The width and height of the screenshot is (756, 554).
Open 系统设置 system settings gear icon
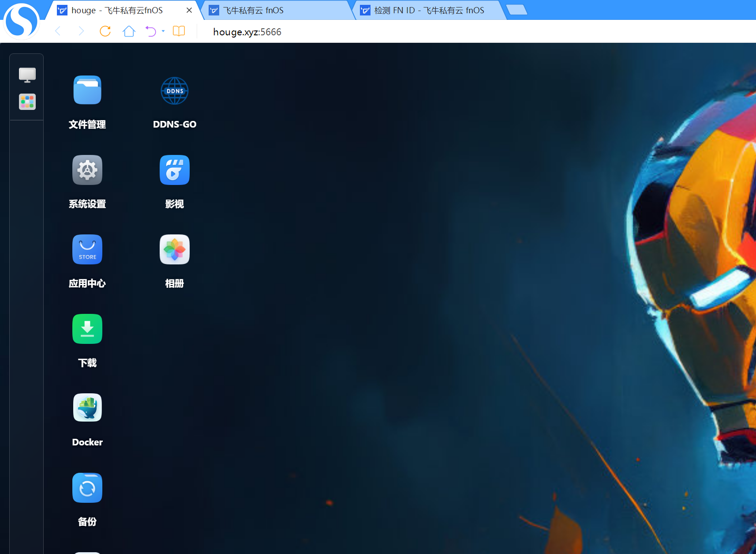(x=87, y=170)
